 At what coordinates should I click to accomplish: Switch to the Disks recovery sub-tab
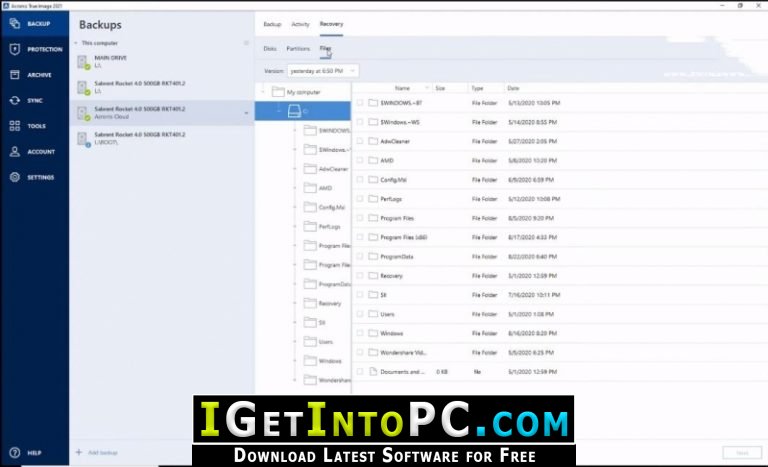pyautogui.click(x=270, y=49)
